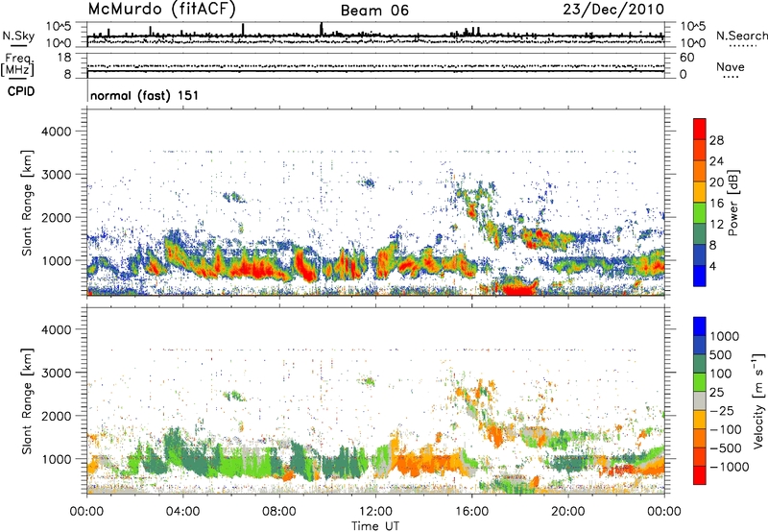Click the right noise axis value 10^0

692,43
